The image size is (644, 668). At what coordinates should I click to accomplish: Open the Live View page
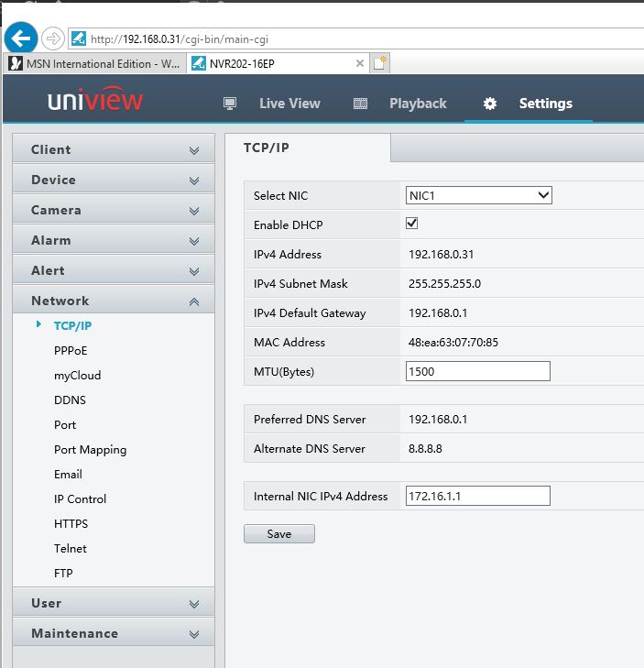[x=289, y=104]
